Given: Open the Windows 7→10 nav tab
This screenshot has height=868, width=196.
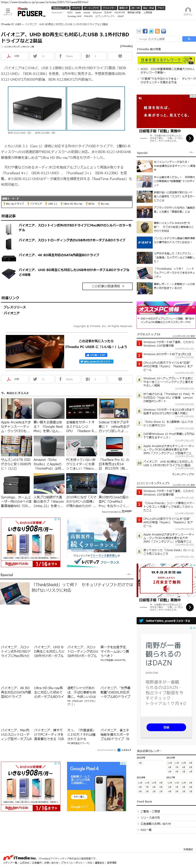Looking at the screenshot, I should (x=61, y=8).
